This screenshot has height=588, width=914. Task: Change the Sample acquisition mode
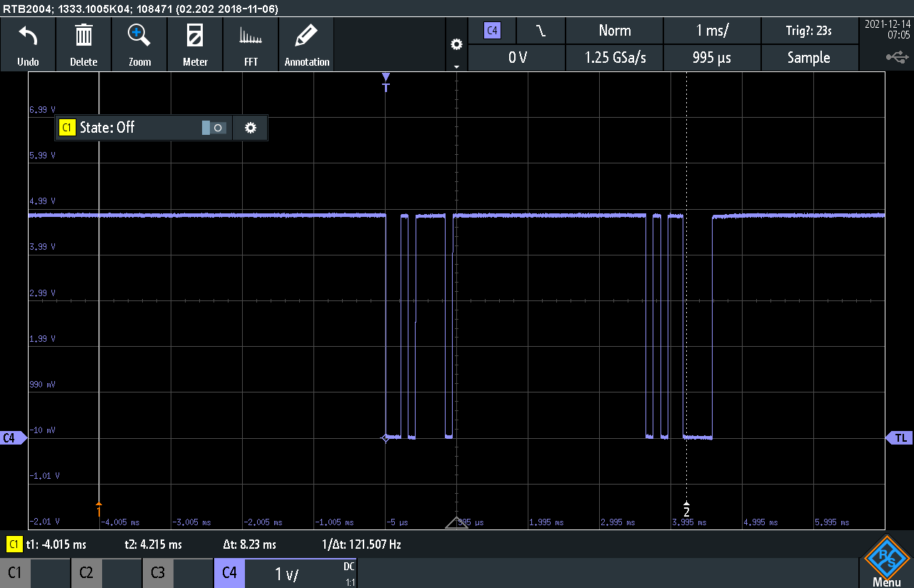pyautogui.click(x=808, y=58)
